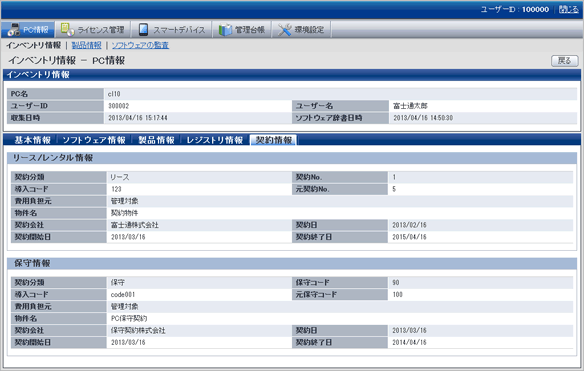584x371 pixels.
Task: Click the 元契約No. value 5
Action: click(394, 189)
